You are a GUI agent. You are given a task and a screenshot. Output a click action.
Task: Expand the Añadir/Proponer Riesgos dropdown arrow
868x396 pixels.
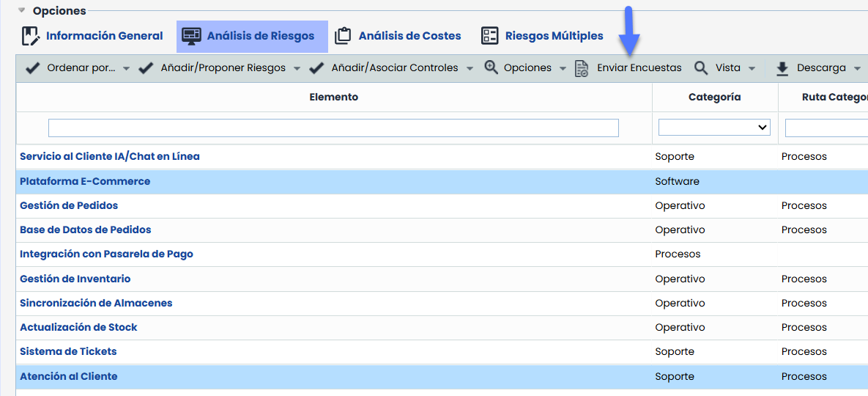297,69
